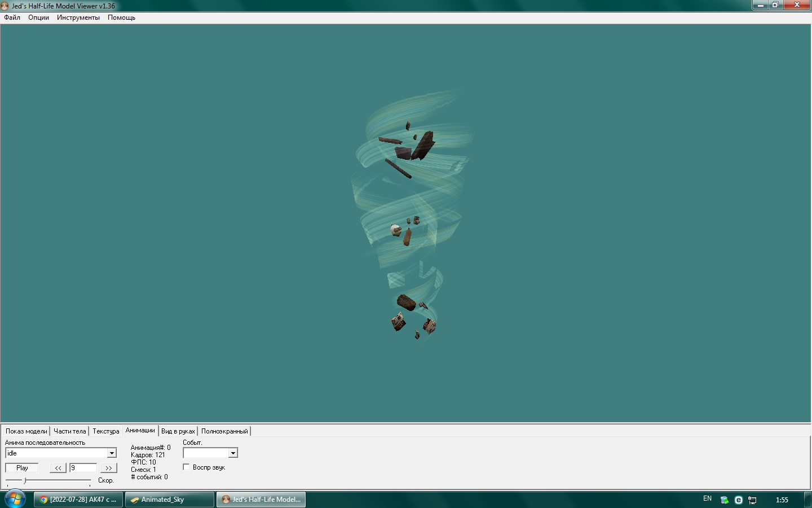Open the Файл menu
This screenshot has height=508, width=812.
click(x=12, y=17)
